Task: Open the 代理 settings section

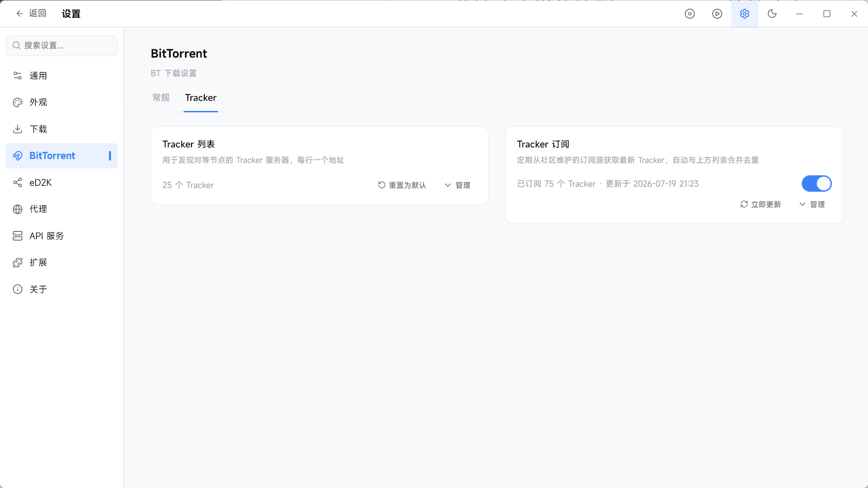Action: click(62, 209)
